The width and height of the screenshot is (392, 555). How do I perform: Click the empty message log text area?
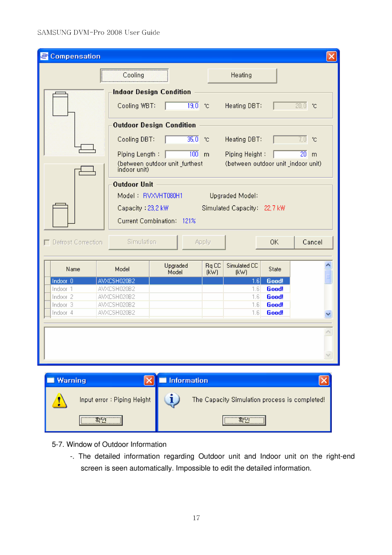[184, 343]
